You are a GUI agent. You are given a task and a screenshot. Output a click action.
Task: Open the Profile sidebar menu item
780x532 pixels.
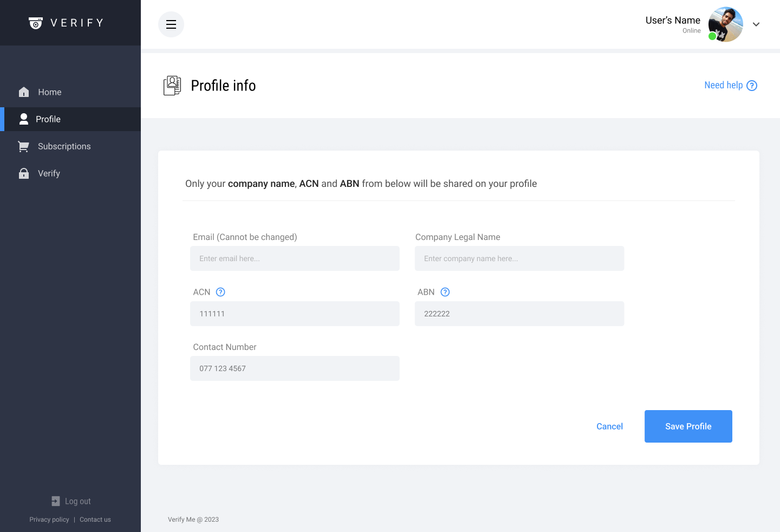coord(48,119)
